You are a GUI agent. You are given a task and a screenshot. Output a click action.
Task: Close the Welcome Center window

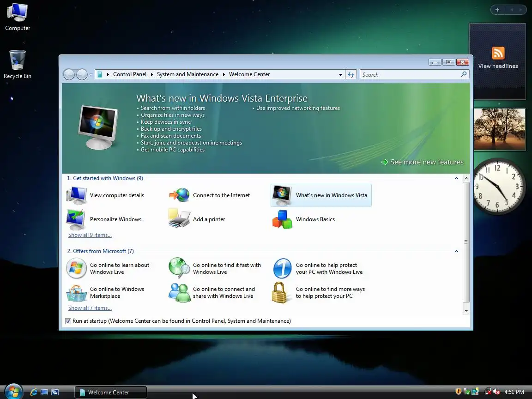pyautogui.click(x=462, y=62)
